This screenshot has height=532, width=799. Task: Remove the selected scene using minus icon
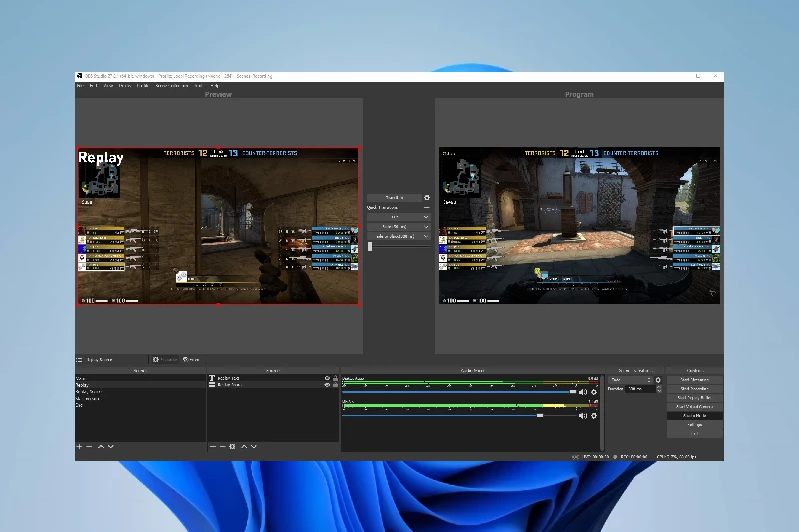89,446
